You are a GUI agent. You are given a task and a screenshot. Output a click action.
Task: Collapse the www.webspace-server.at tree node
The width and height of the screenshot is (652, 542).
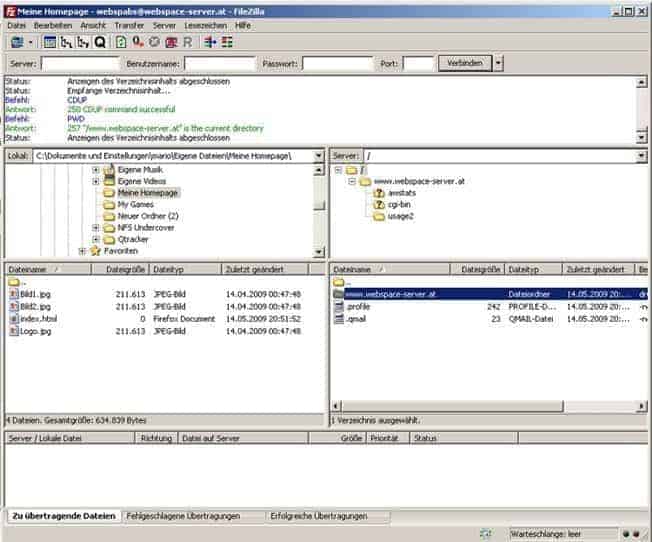pyautogui.click(x=353, y=182)
